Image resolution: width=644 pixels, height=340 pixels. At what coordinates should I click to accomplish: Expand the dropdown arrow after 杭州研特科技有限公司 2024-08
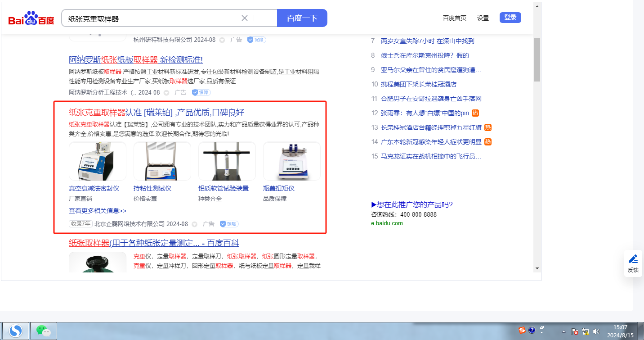[222, 40]
